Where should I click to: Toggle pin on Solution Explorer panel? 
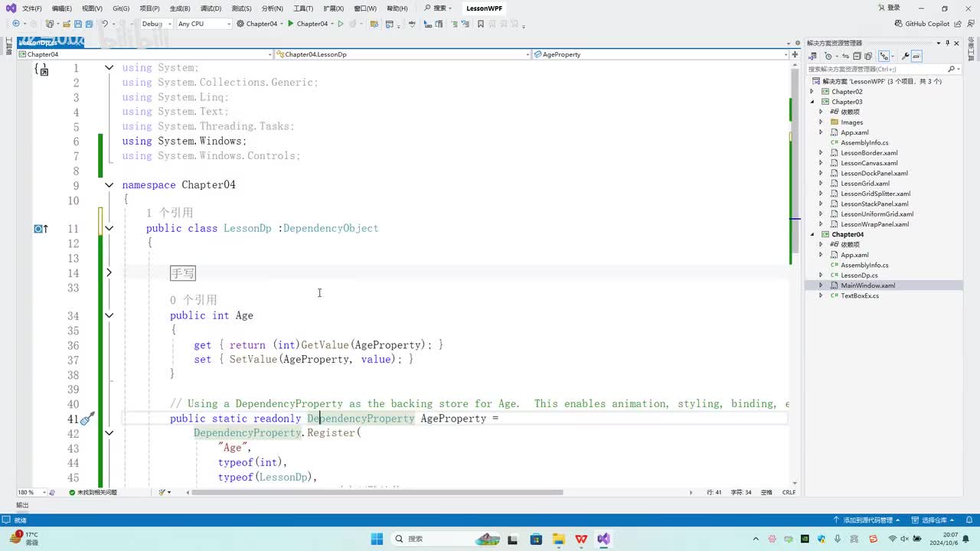click(948, 43)
